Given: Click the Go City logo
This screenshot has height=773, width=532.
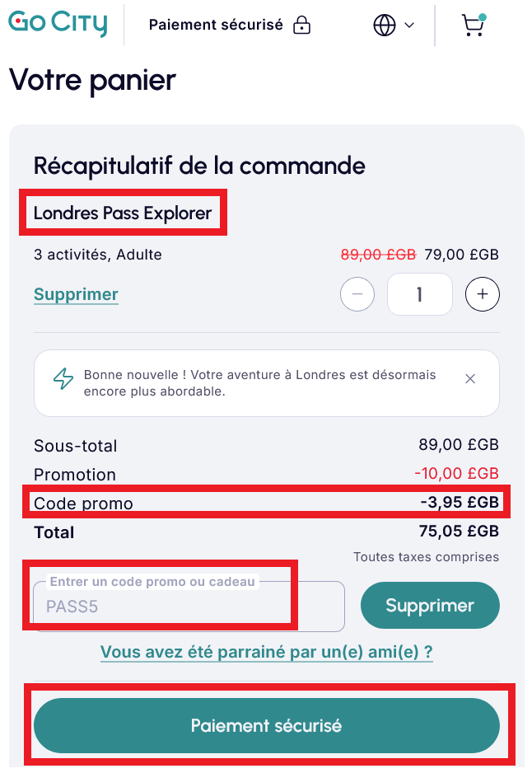Looking at the screenshot, I should [56, 25].
